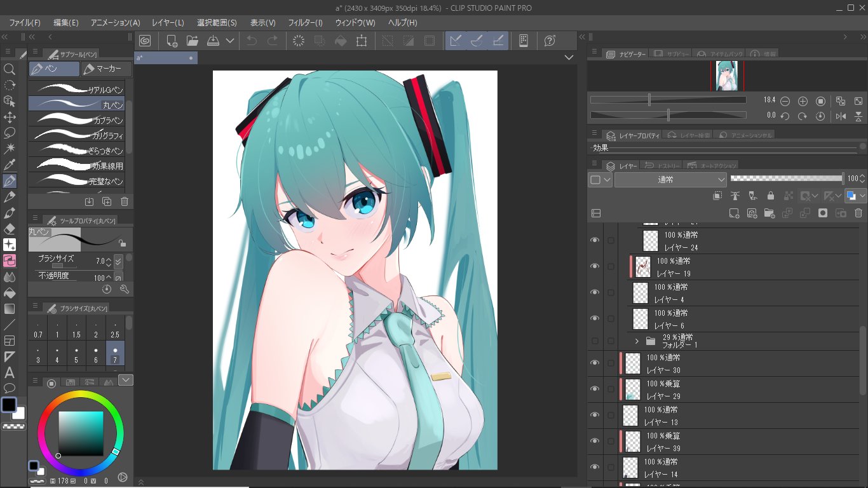Toggle lock checkbox beside レイヤー 24
The width and height of the screenshot is (868, 488).
click(x=611, y=241)
